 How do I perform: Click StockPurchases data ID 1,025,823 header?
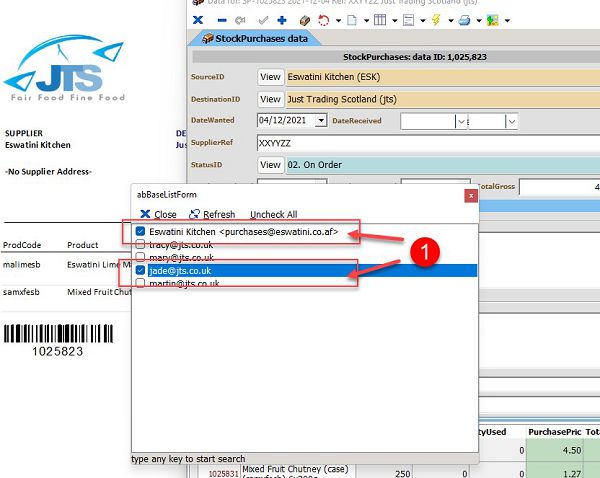tap(415, 57)
